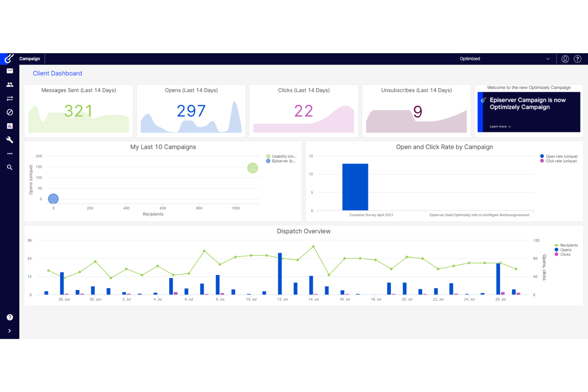Screen dimensions: 588x392
Task: Click the help question-mark icon in sidebar
Action: coord(10,317)
